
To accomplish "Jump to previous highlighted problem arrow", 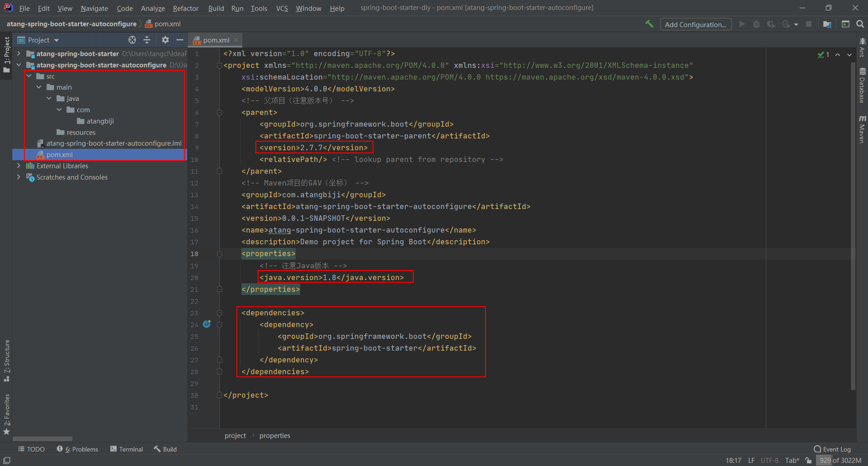I will pos(838,55).
